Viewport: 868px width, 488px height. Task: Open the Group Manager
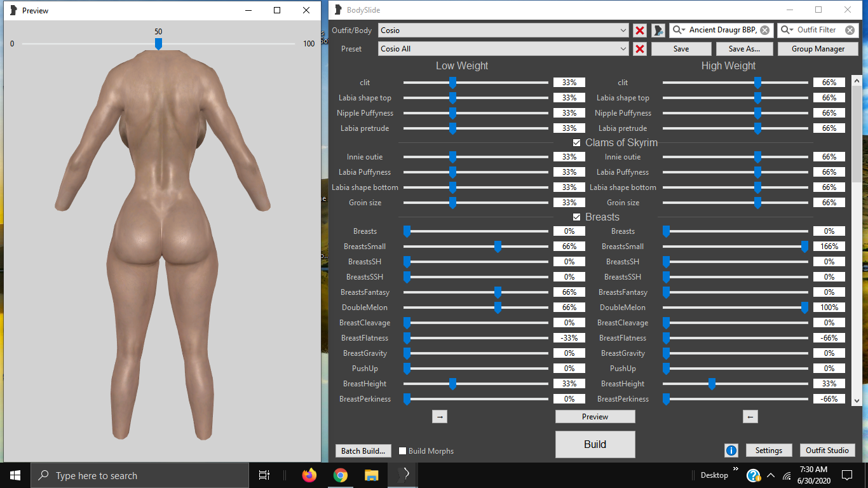(818, 49)
